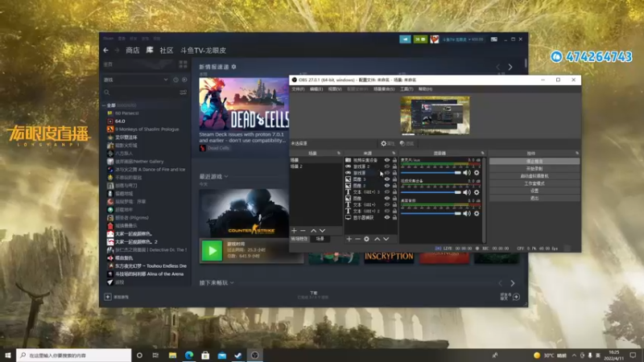The height and width of the screenshot is (362, 644).
Task: Toggle lock on 图像 3 source
Action: click(394, 179)
